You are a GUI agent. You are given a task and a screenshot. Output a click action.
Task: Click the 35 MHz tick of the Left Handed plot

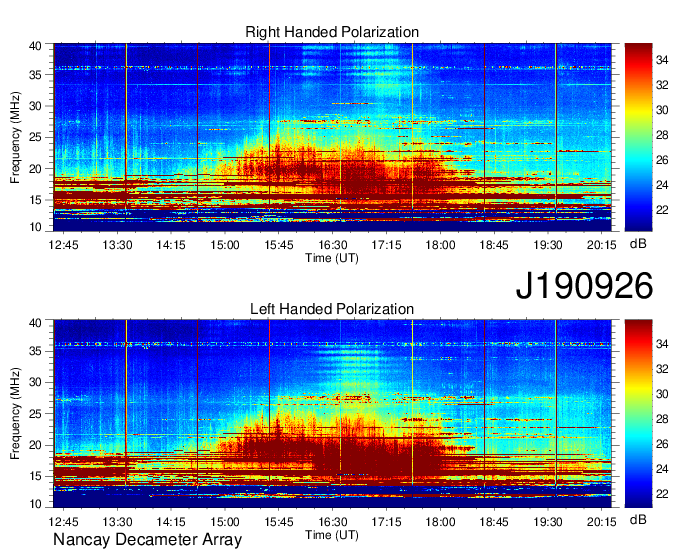(x=35, y=351)
